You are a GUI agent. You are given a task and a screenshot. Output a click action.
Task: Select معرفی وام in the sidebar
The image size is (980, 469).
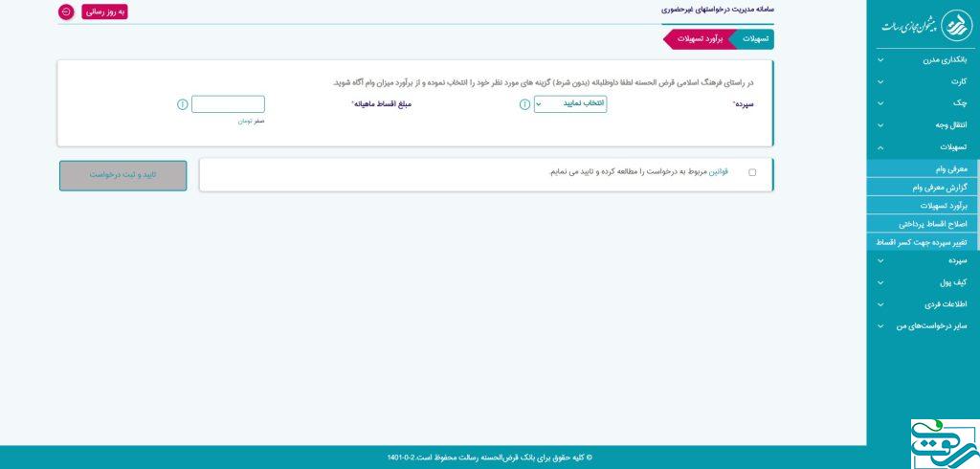point(923,168)
